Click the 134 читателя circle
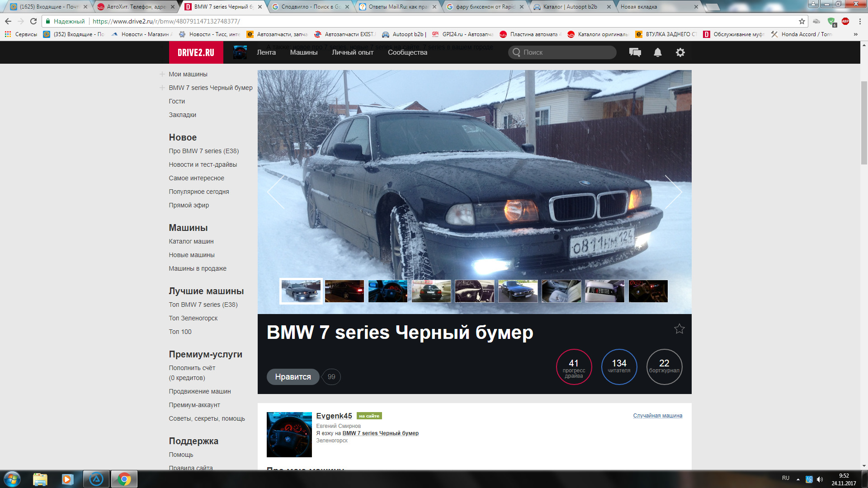This screenshot has width=868, height=488. (x=619, y=367)
